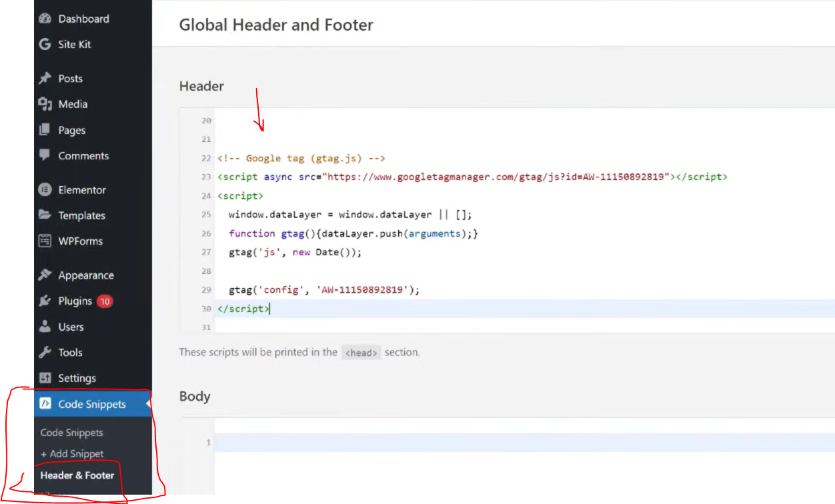Image resolution: width=835 pixels, height=504 pixels.
Task: Click the Tools wrench icon
Action: point(45,353)
